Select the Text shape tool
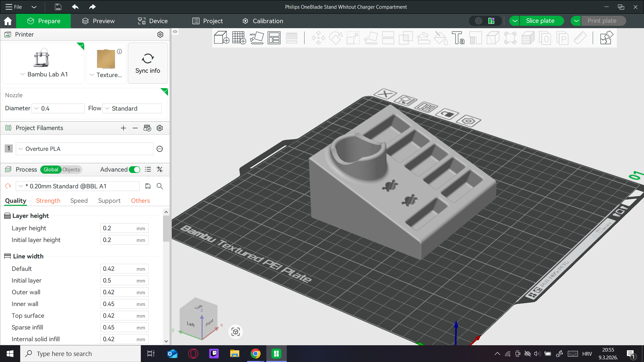Viewport: 644px width, 362px height. pyautogui.click(x=458, y=38)
